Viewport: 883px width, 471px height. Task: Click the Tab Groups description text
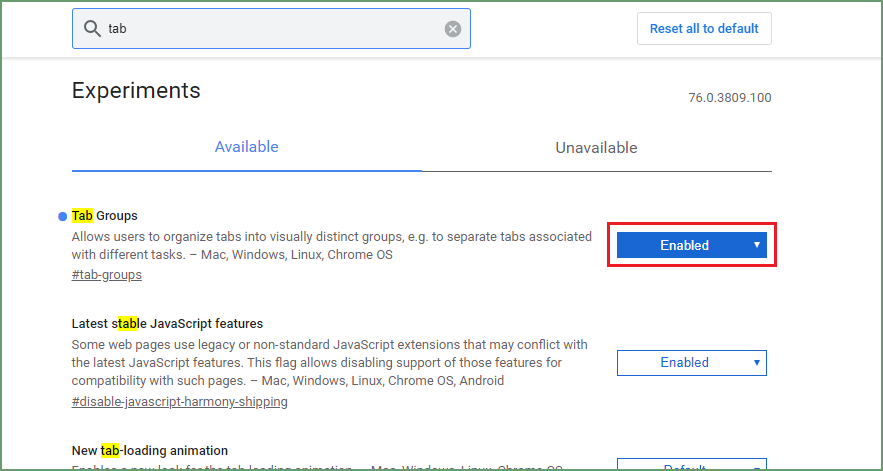click(x=330, y=246)
